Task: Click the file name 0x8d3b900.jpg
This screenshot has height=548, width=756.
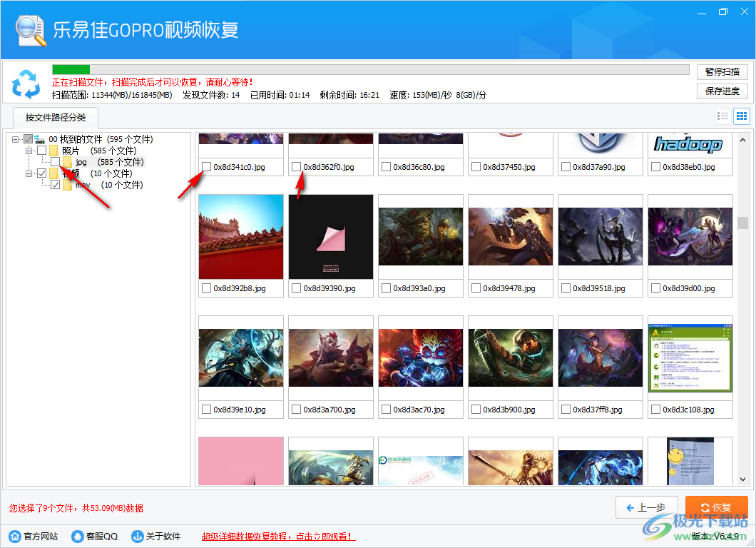Action: tap(509, 410)
